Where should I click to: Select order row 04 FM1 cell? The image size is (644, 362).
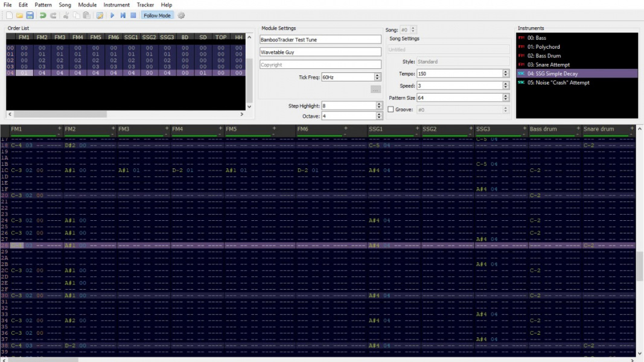[x=24, y=73]
